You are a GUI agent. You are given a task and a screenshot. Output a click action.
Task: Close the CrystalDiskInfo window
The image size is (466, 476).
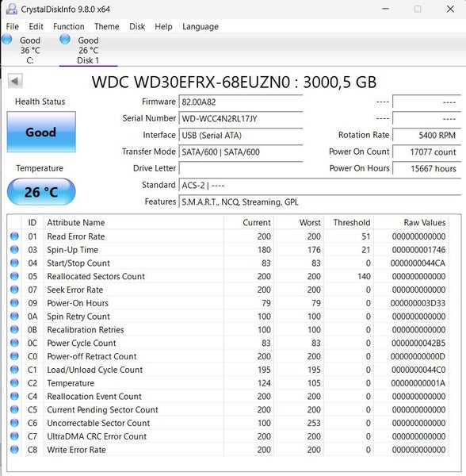[450, 9]
